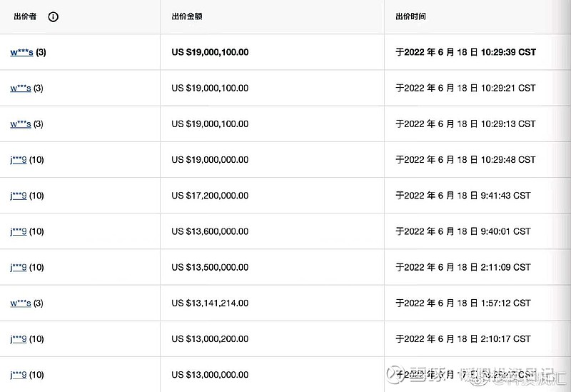Open bidder j***9 link for $13,000,200.00 bid
Image resolution: width=571 pixels, height=392 pixels.
point(19,338)
